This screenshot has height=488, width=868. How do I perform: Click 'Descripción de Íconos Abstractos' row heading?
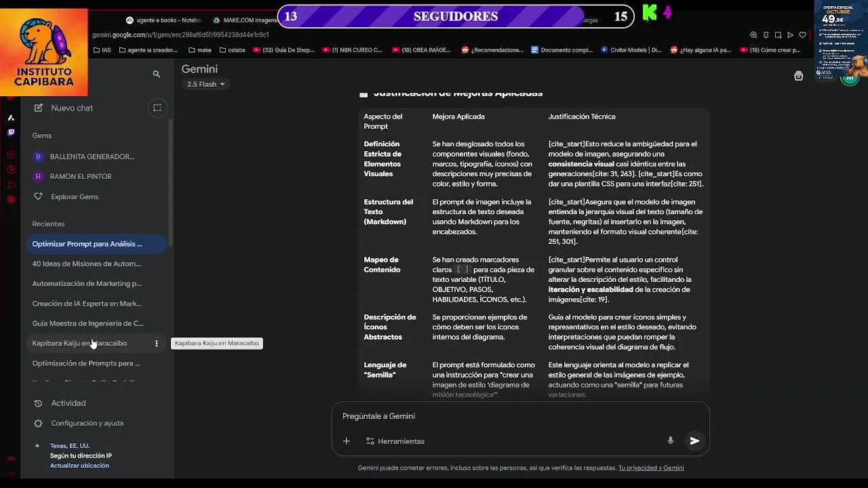(x=390, y=327)
